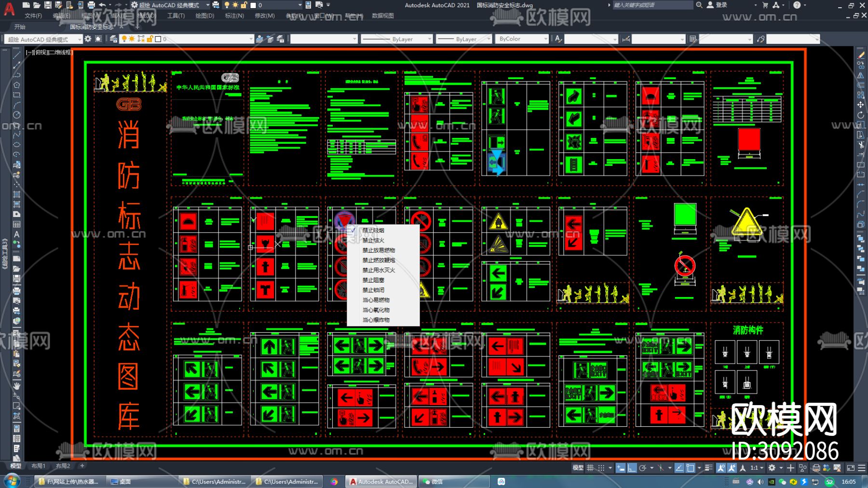Open the annotation scale 1:1 dropdown
This screenshot has height=488, width=868.
pos(757,468)
